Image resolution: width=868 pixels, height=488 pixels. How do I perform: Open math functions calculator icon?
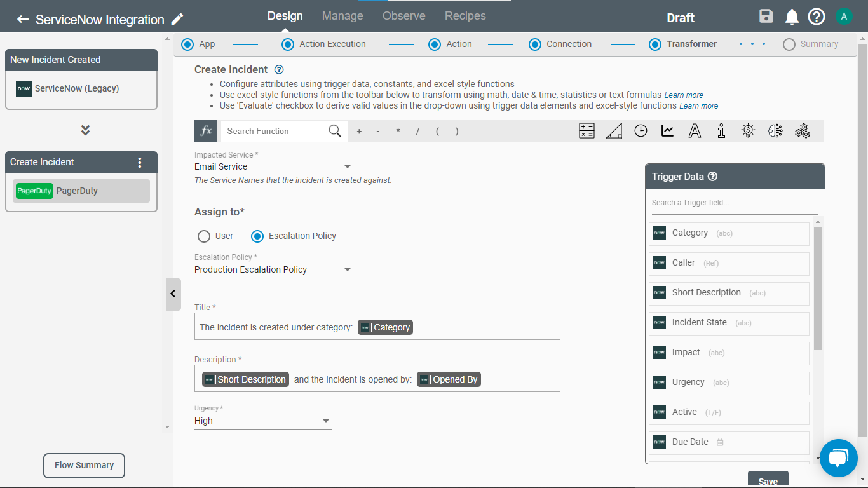587,131
